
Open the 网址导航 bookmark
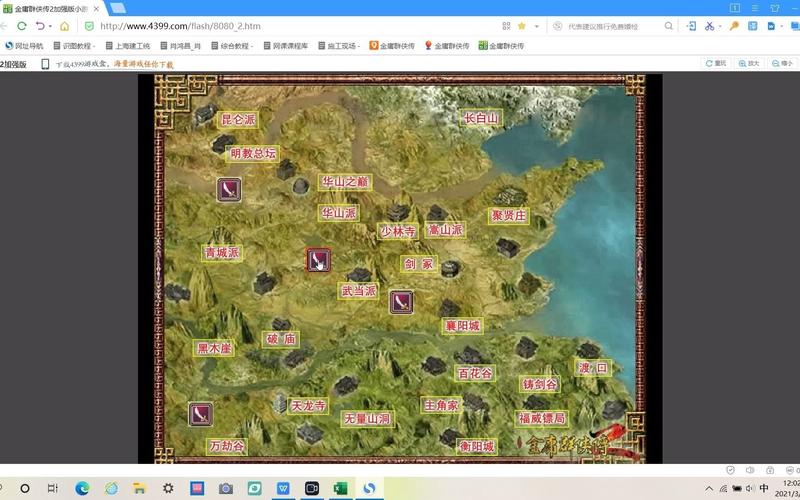[24, 45]
